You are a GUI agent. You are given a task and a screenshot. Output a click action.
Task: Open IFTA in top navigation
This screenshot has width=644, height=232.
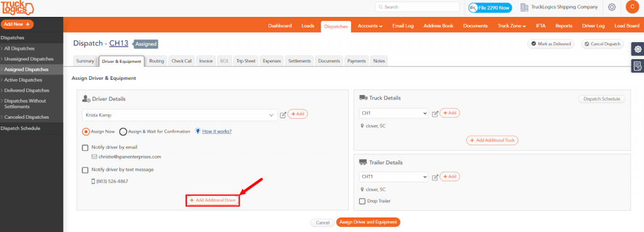(540, 25)
